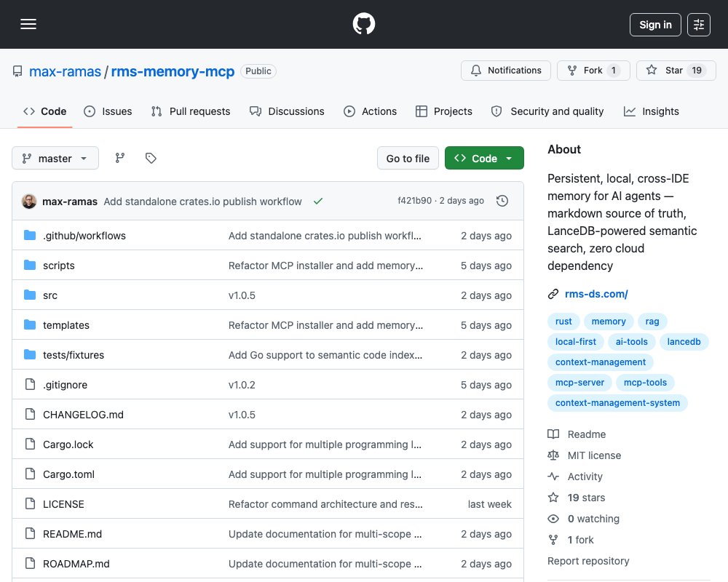Viewport: 728px width, 582px height.
Task: Open the tests/fixtures folder
Action: point(74,355)
